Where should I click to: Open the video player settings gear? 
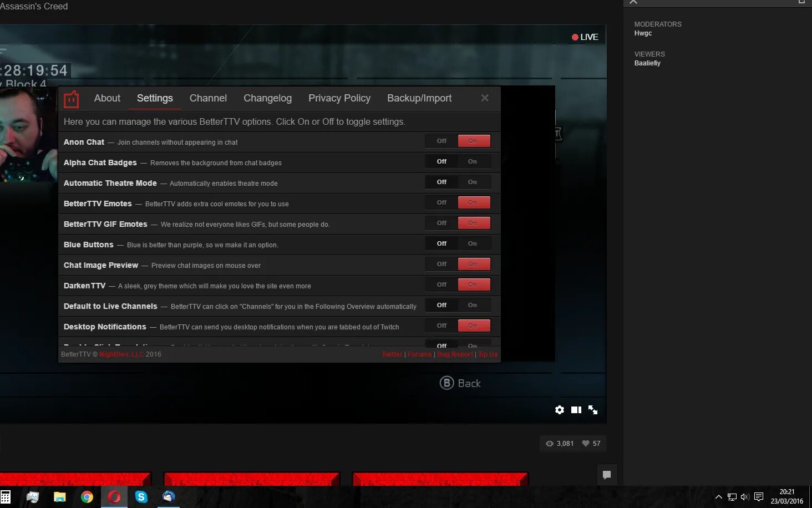click(x=560, y=410)
